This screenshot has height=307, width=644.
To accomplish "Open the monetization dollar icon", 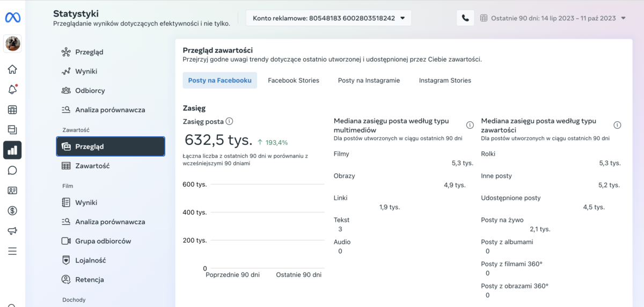I will coord(12,211).
